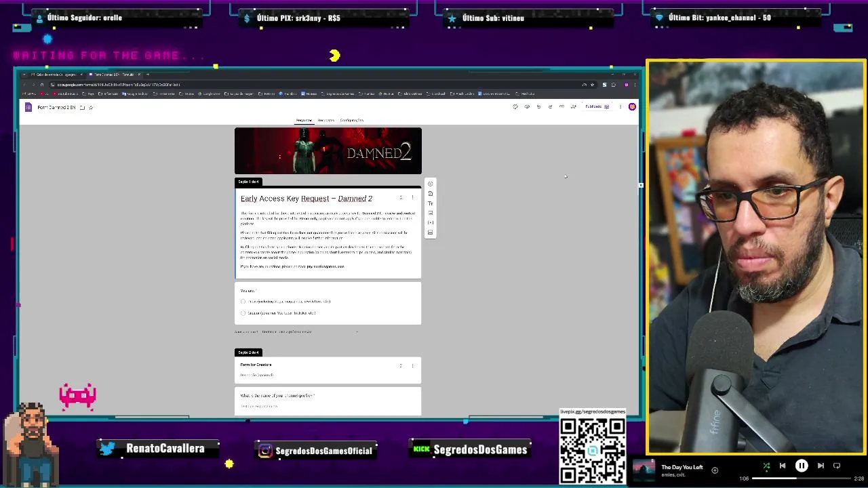The width and height of the screenshot is (868, 488).
Task: Click the add image icon in side toolbar
Action: (430, 213)
